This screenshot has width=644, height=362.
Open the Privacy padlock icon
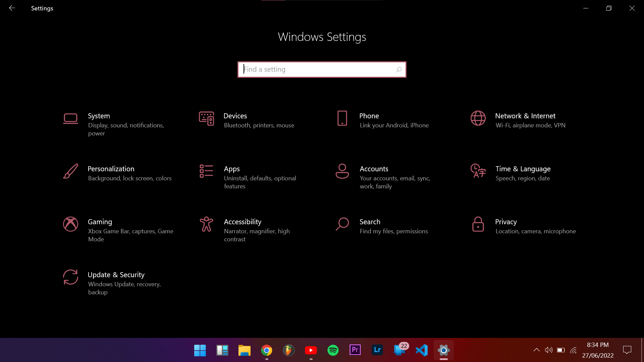pos(478,224)
